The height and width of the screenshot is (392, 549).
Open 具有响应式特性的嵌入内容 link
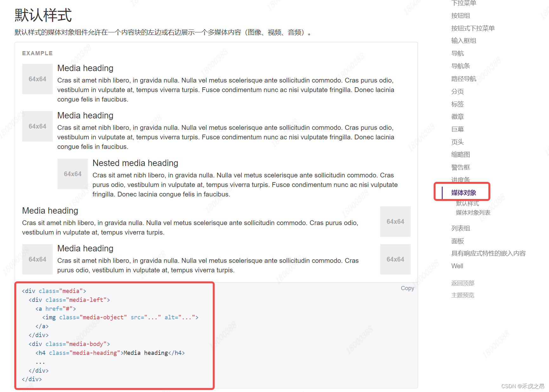coord(488,253)
